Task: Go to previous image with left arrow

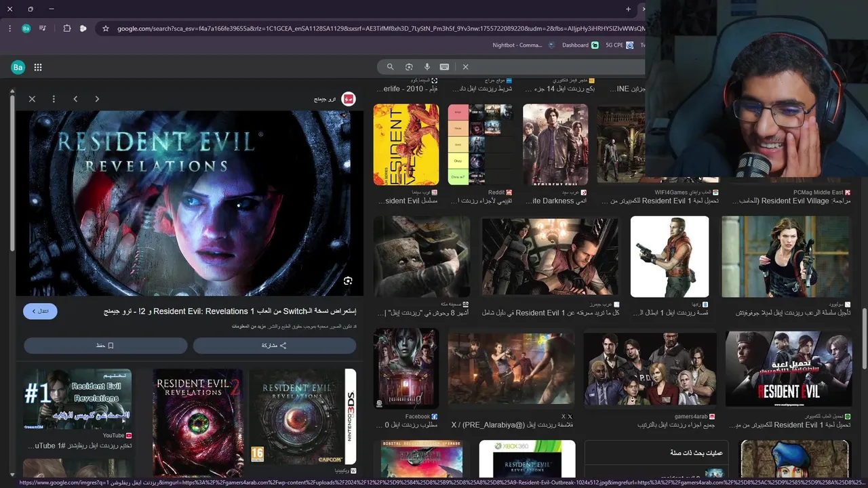Action: point(75,99)
